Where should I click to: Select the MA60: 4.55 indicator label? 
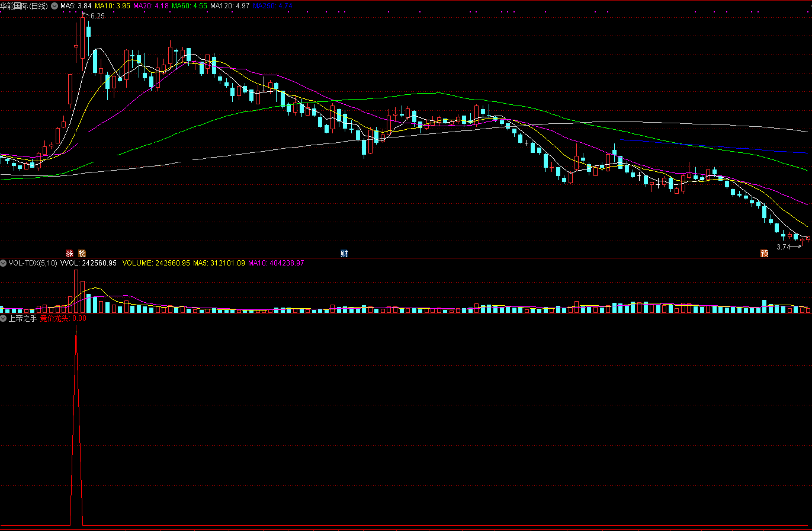(190, 5)
